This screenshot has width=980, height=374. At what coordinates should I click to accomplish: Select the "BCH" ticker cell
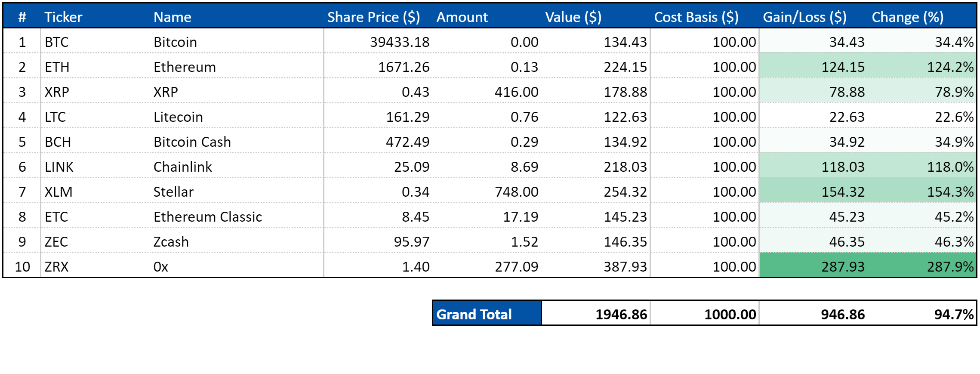(x=58, y=142)
